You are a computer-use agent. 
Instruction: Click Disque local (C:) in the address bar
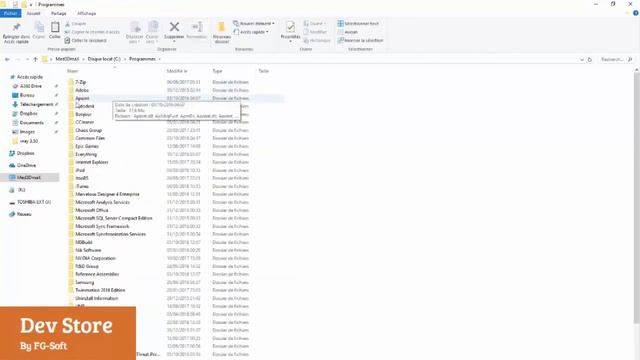click(104, 59)
